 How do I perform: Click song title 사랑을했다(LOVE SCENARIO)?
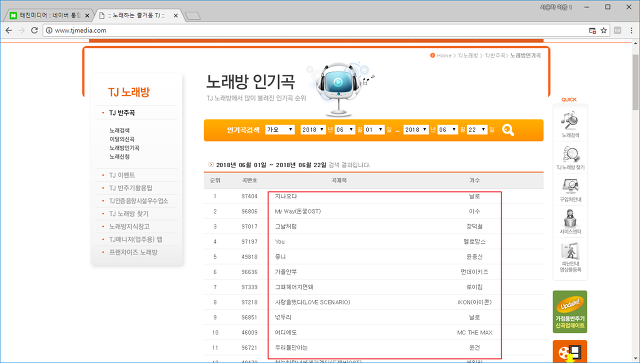point(312,302)
